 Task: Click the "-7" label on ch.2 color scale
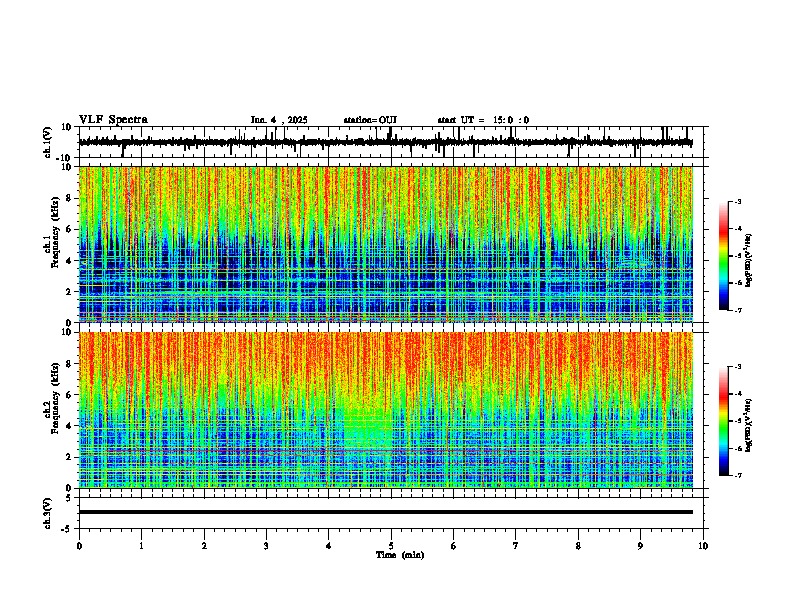coord(737,475)
